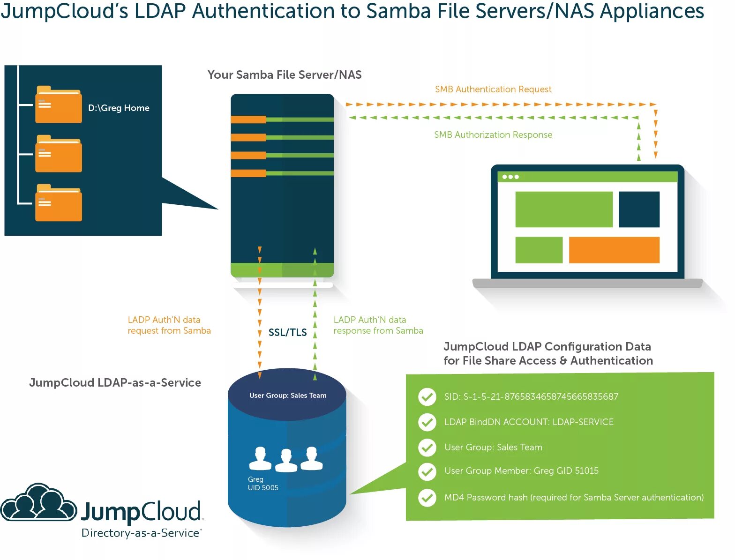Viewport: 735px width, 560px height.
Task: Click the "Directory-as-a-Service" tagline
Action: [x=142, y=533]
